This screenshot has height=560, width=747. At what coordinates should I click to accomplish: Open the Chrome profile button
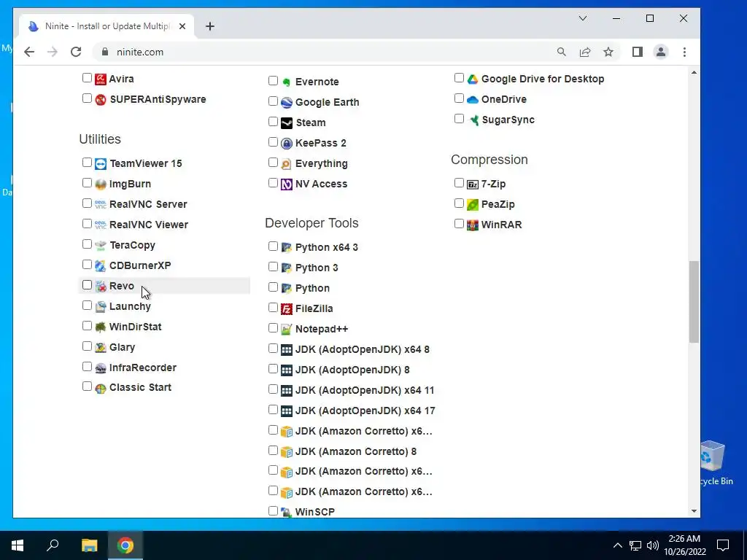click(661, 52)
